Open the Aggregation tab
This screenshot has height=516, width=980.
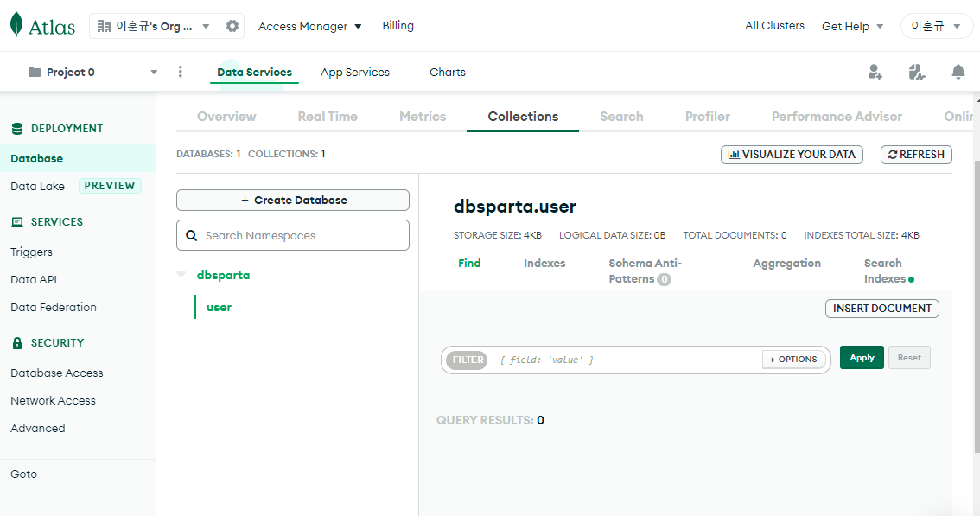pos(787,264)
